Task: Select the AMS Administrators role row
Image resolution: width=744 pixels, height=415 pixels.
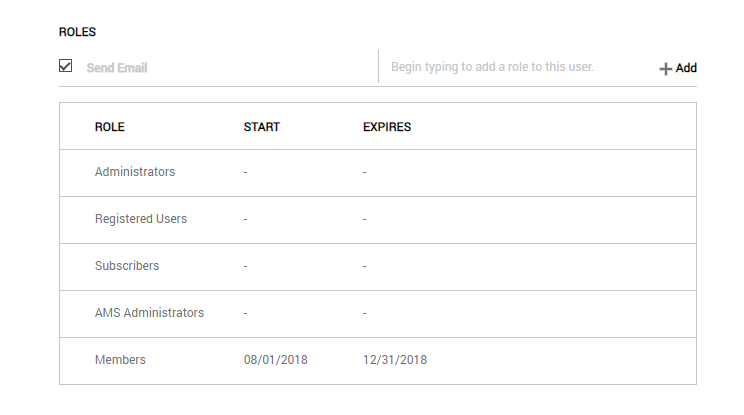Action: (149, 313)
